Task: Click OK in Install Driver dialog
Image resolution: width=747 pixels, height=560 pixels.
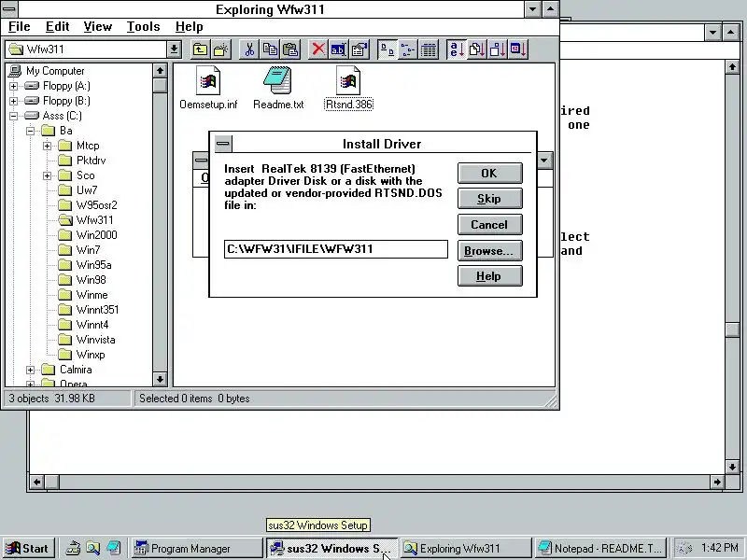Action: (x=489, y=174)
